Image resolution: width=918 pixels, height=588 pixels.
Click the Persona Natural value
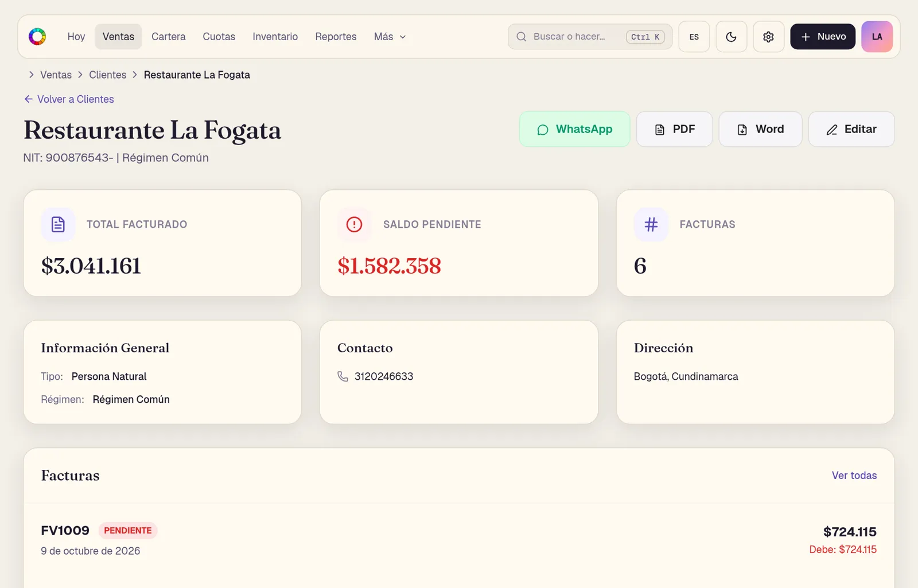click(109, 376)
